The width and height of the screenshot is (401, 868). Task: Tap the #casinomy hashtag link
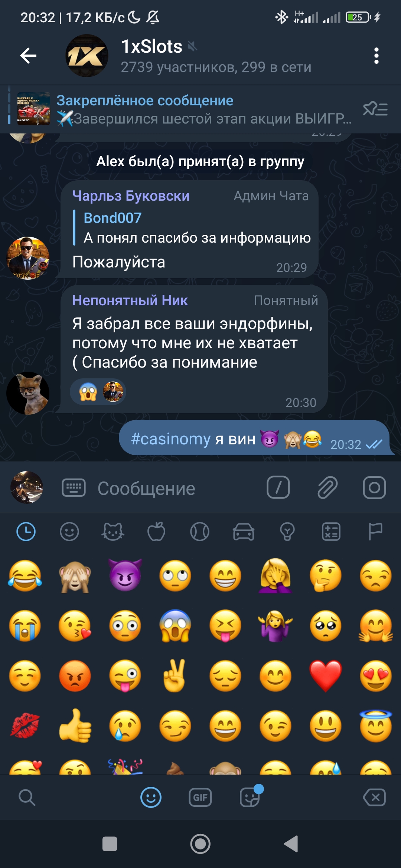click(x=171, y=439)
